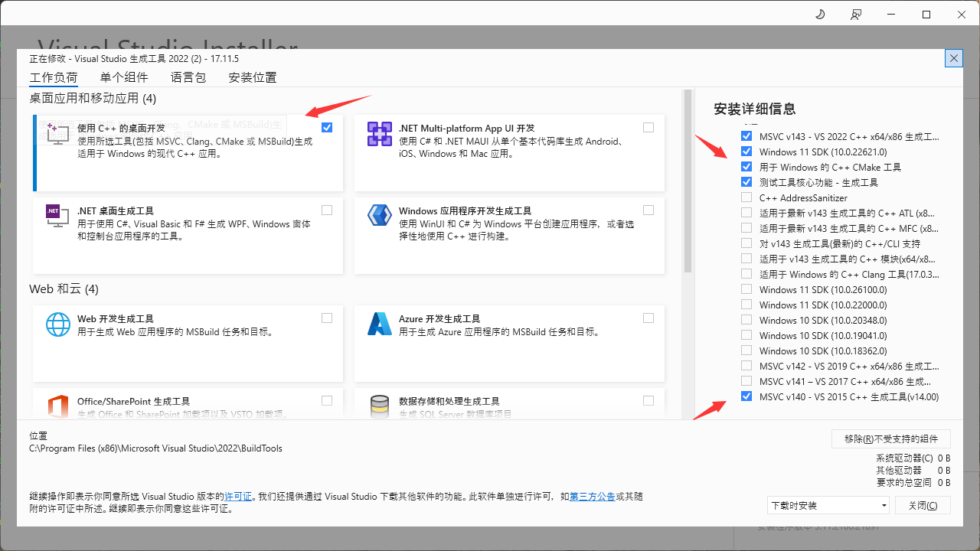
Task: Open the 语言包 tab
Action: 188,77
